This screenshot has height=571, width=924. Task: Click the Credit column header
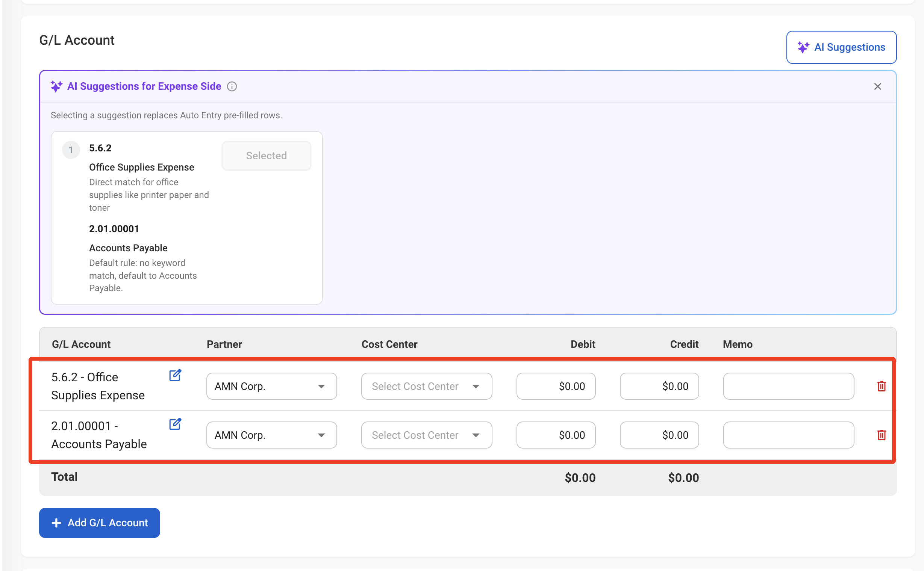coord(684,344)
